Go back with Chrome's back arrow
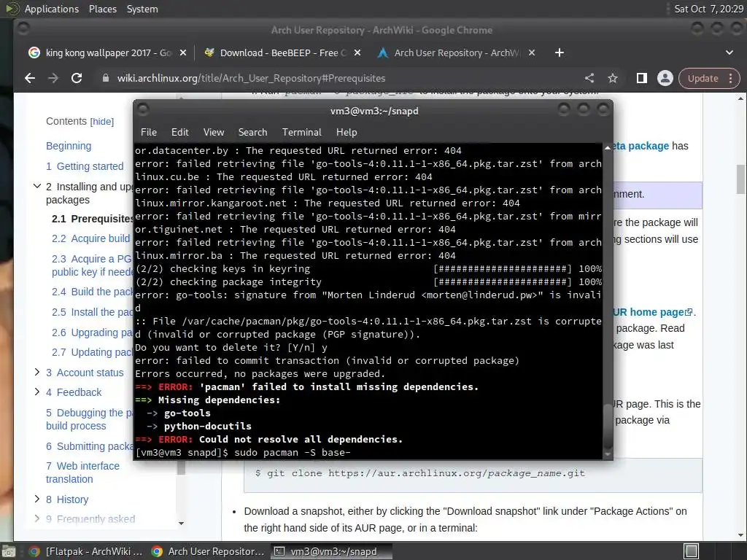This screenshot has width=747, height=560. tap(30, 78)
